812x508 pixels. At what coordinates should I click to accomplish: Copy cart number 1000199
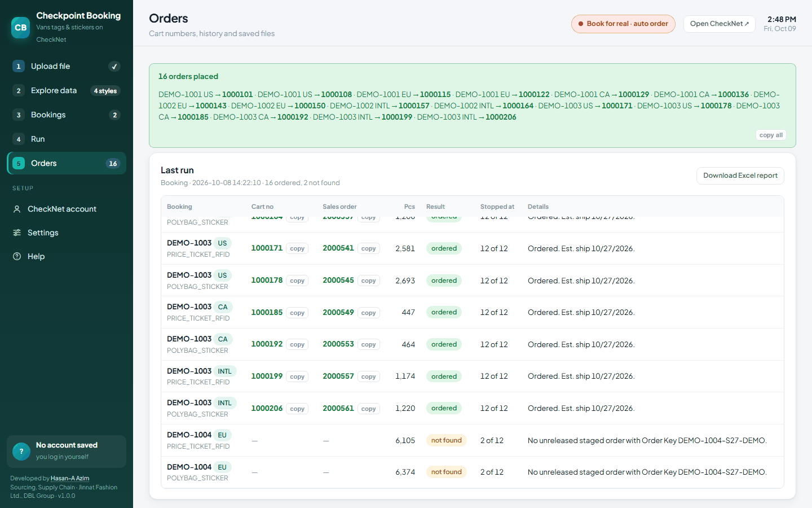tap(297, 376)
